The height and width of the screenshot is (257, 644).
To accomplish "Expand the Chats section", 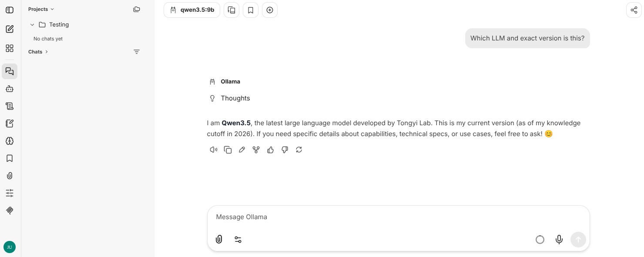I will 38,52.
